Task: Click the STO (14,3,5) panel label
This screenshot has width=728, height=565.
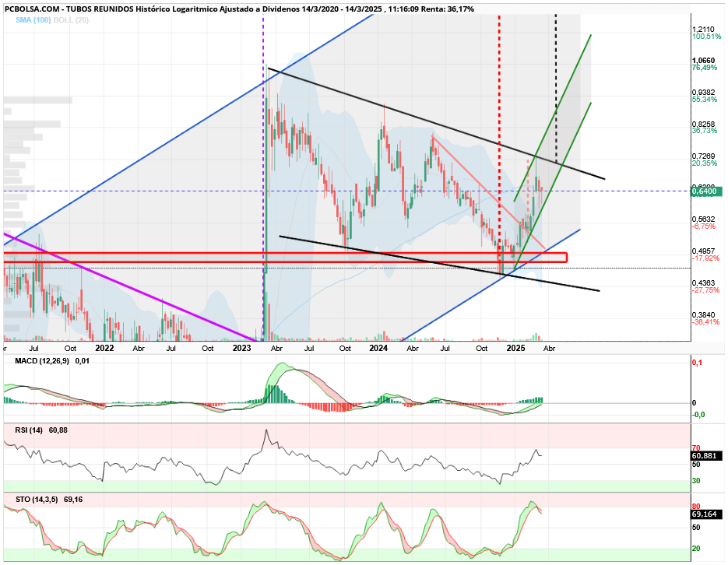Action: [37, 500]
